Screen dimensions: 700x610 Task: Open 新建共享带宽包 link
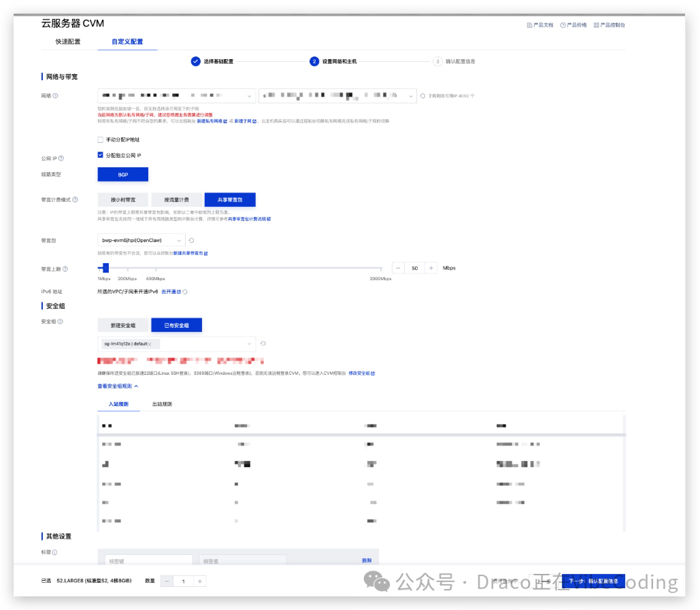[190, 253]
